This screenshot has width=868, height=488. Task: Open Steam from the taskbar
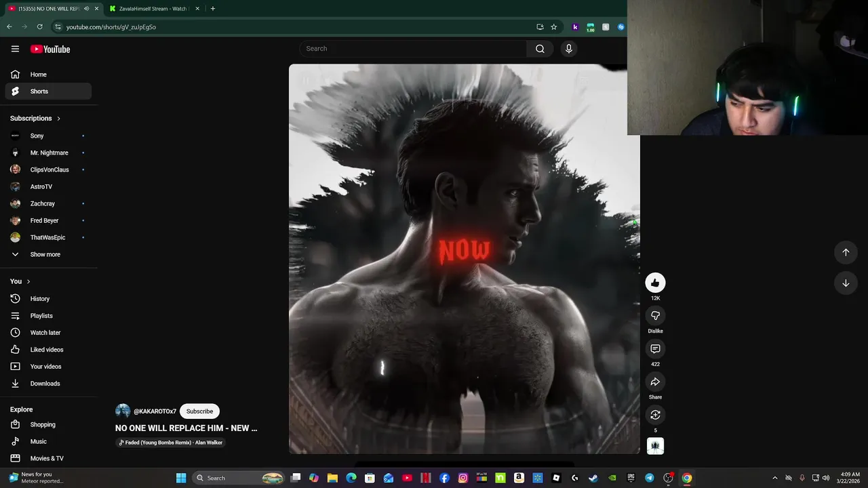click(593, 478)
